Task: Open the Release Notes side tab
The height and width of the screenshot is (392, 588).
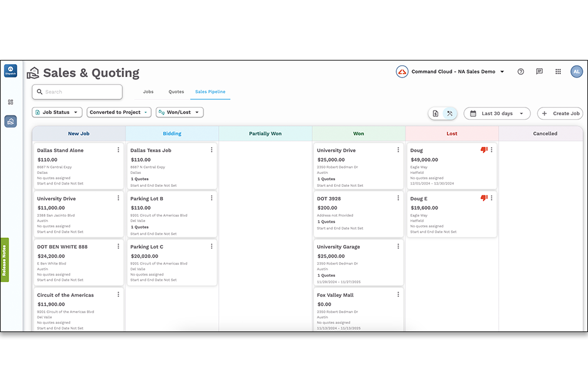Action: [x=4, y=260]
